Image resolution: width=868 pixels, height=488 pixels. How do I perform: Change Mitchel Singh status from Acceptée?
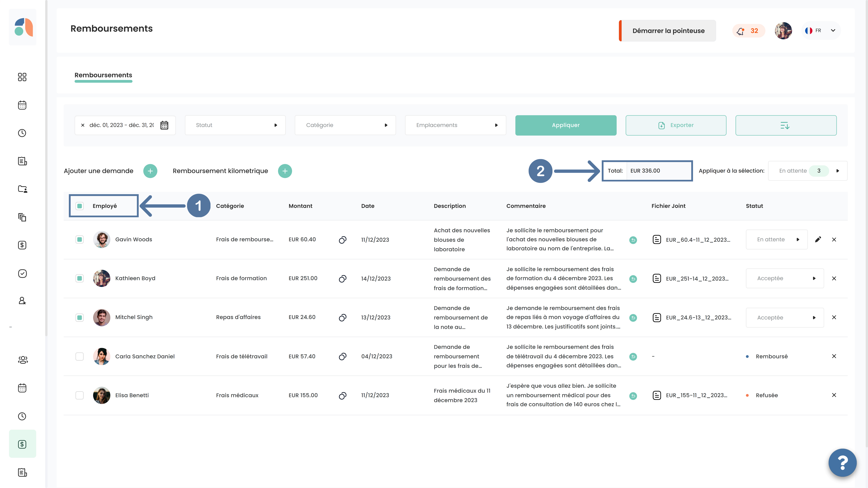(785, 318)
